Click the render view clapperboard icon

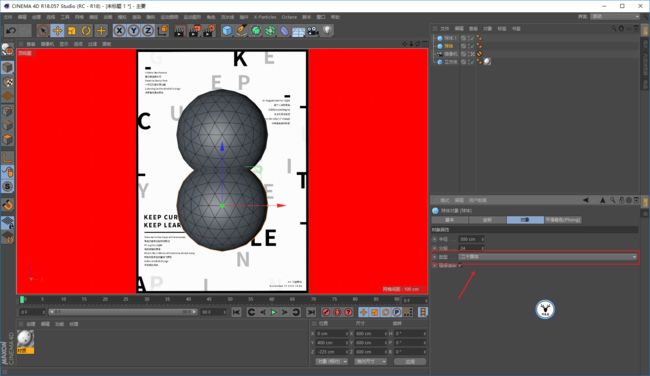click(179, 31)
